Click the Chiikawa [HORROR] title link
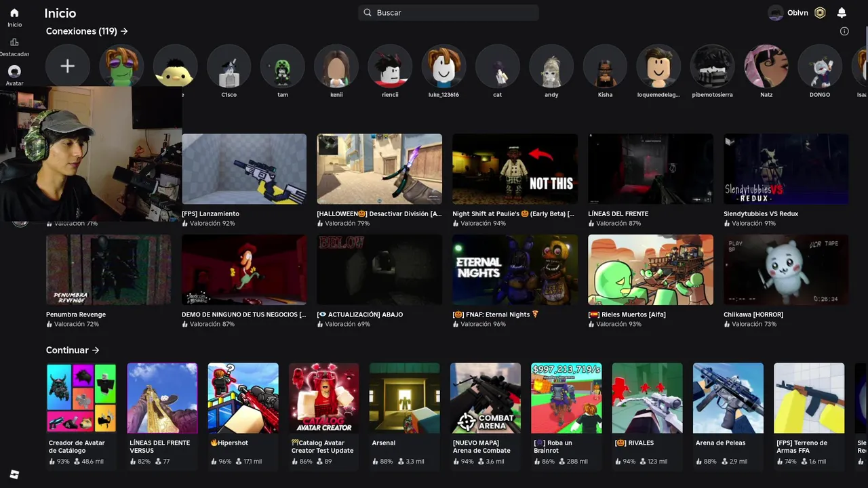The height and width of the screenshot is (488, 868). pos(753,314)
